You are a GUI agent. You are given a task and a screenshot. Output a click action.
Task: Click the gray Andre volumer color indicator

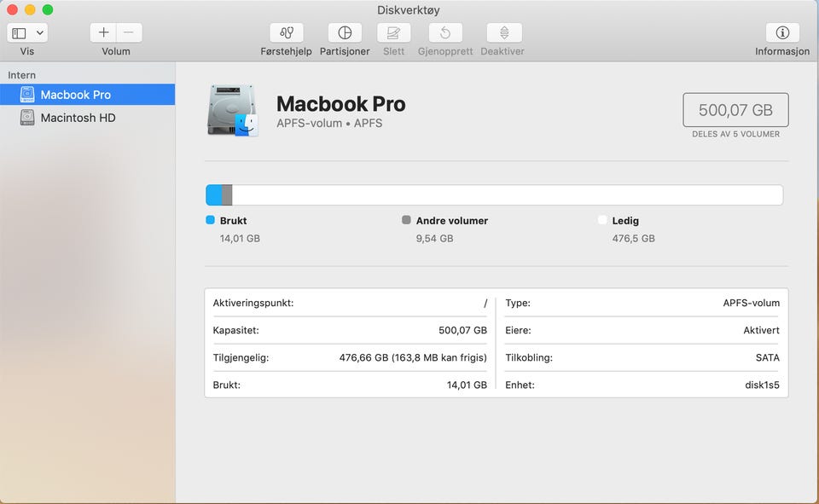(x=407, y=220)
